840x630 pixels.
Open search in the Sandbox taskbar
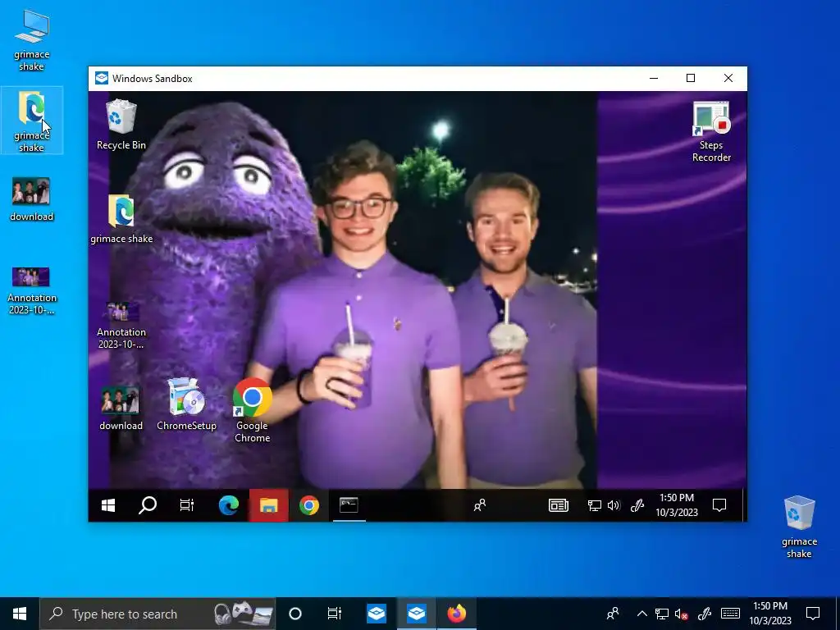pos(148,505)
